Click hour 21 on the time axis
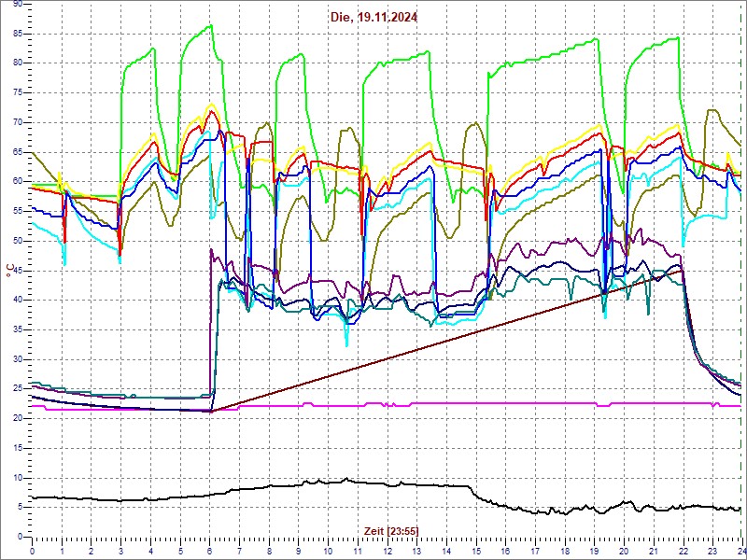Viewport: 747px width, 560px height. [x=654, y=551]
